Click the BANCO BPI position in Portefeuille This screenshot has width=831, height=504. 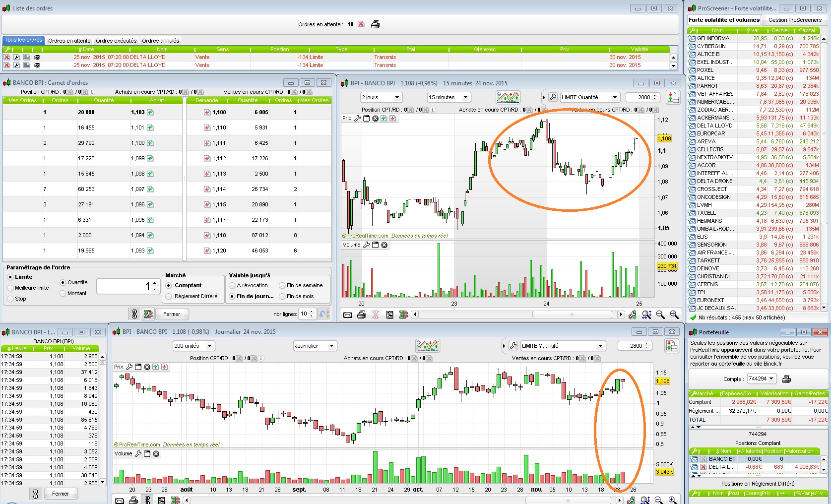pyautogui.click(x=754, y=459)
